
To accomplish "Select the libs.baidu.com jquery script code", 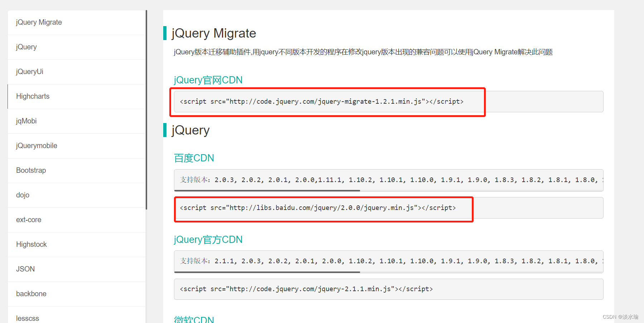I will point(388,208).
